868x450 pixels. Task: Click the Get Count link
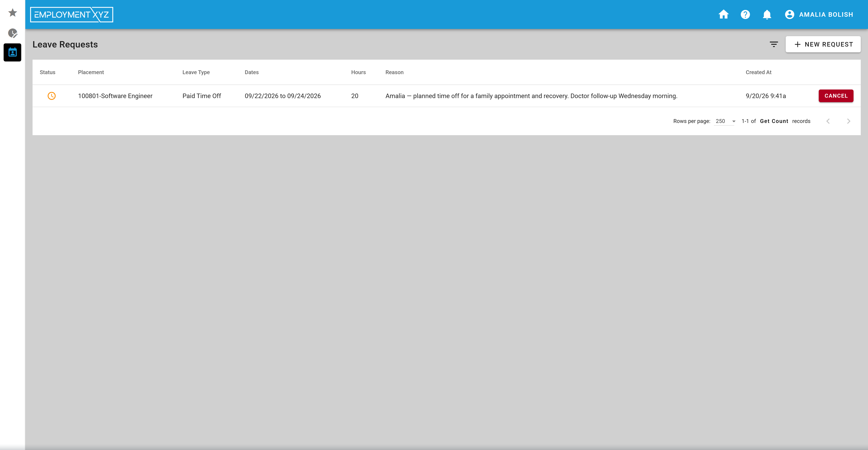[x=774, y=121]
